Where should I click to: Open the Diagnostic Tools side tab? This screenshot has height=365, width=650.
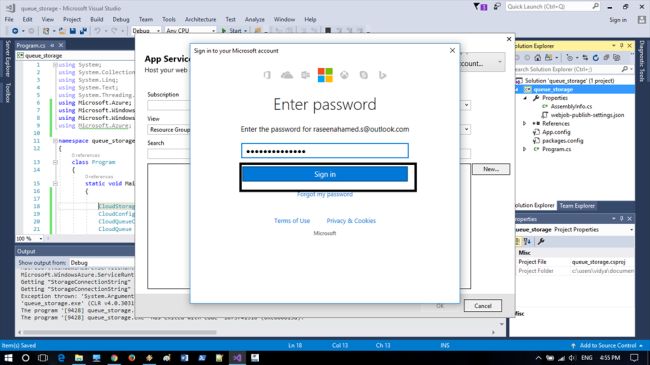[x=641, y=61]
